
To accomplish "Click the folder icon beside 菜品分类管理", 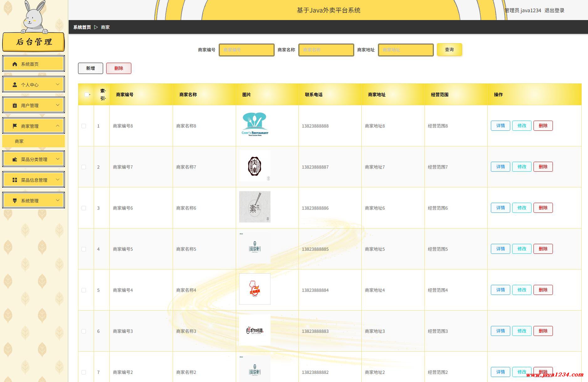I will [x=15, y=159].
